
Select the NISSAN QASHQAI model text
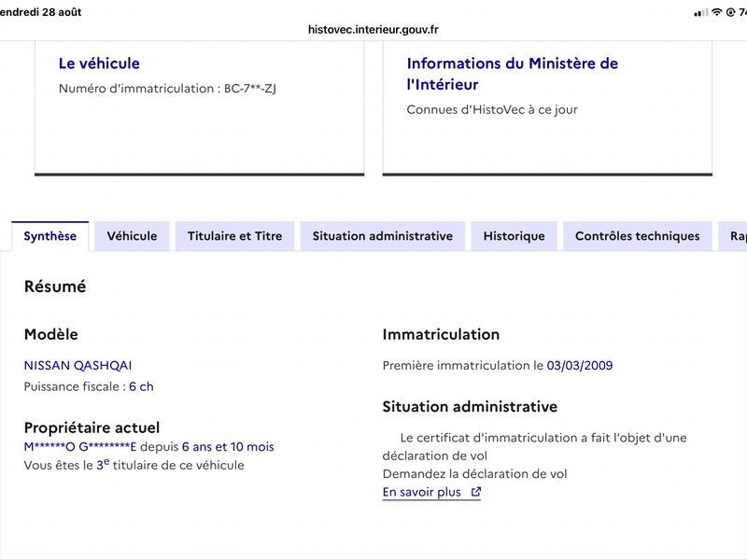tap(78, 365)
